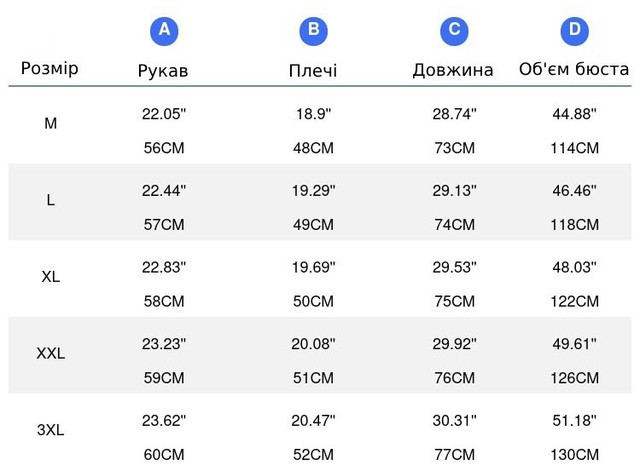
Task: Click the 51.18" bust value
Action: (575, 420)
